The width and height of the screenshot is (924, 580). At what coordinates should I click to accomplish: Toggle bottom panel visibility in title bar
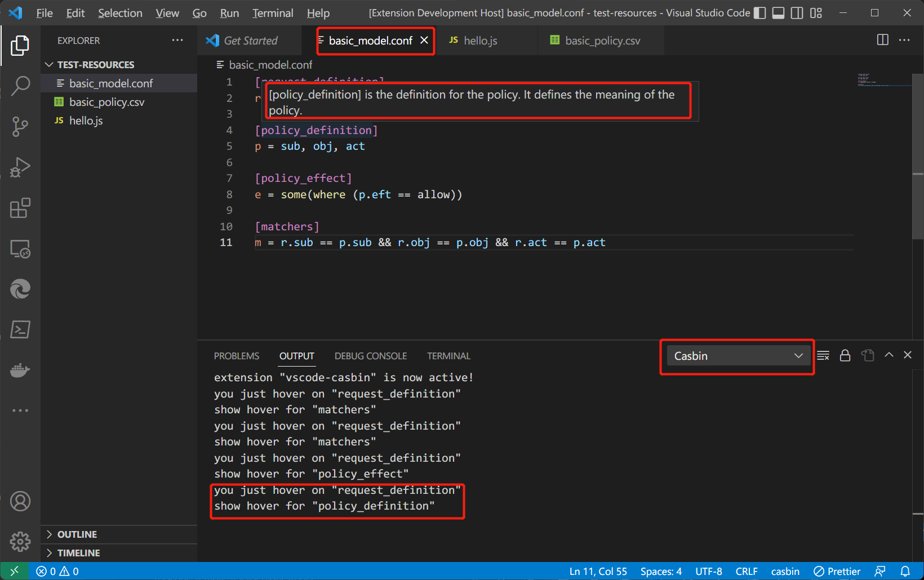coord(778,13)
